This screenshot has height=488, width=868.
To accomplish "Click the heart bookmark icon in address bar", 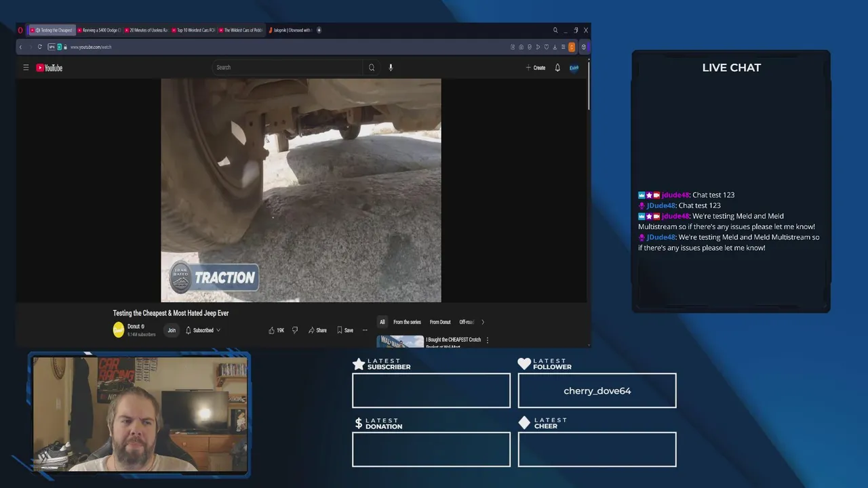I will coord(546,47).
